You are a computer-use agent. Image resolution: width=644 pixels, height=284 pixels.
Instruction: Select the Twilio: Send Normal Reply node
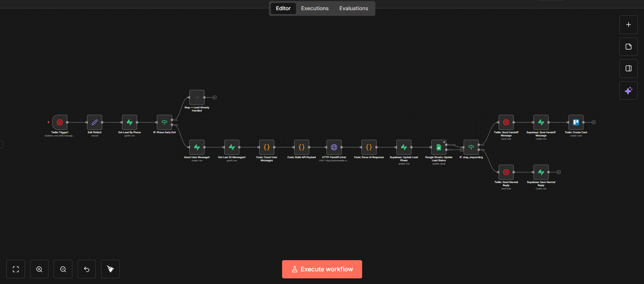[506, 172]
